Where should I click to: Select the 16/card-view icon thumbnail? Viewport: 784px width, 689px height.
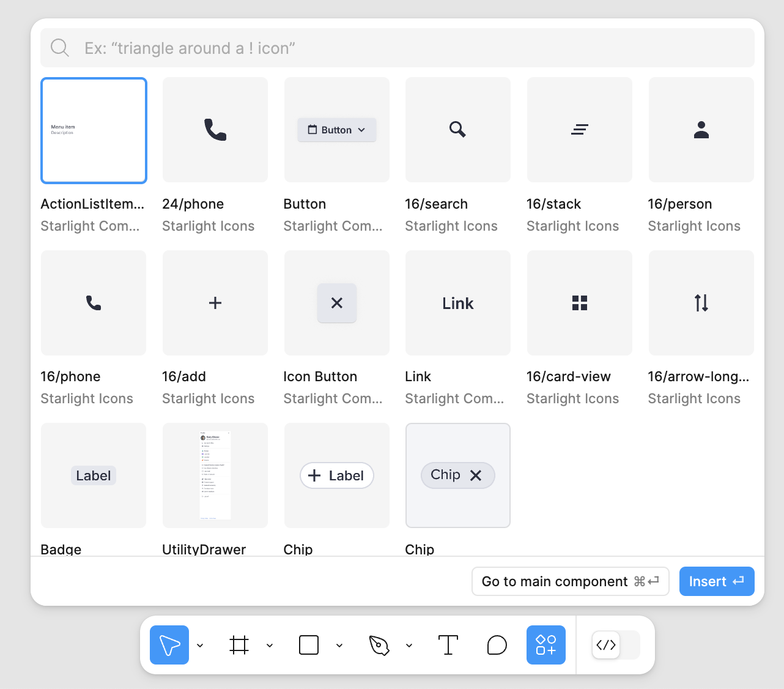580,303
